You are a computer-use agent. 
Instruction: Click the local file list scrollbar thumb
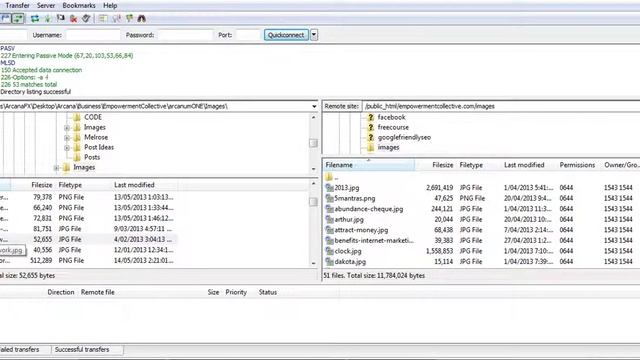[x=313, y=202]
